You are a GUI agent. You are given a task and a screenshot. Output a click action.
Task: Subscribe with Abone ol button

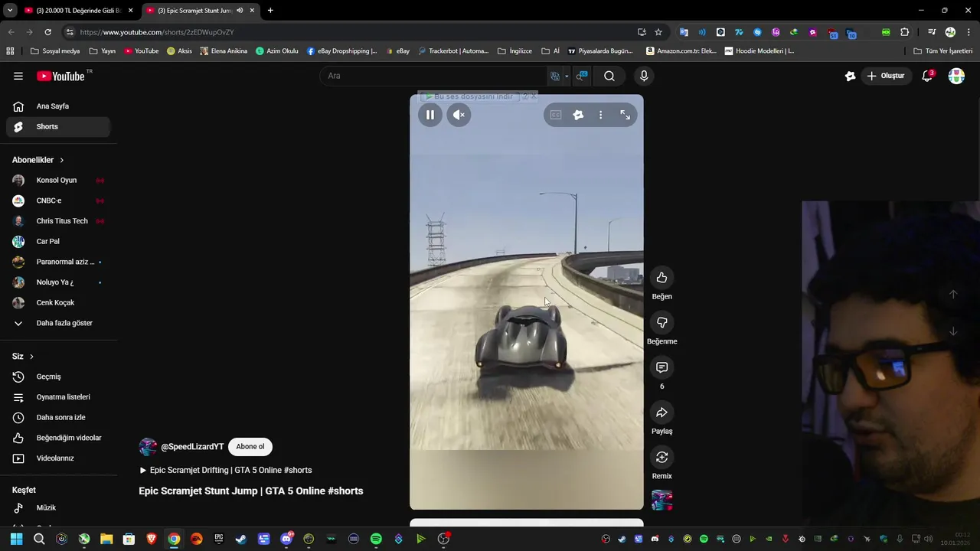pos(250,447)
